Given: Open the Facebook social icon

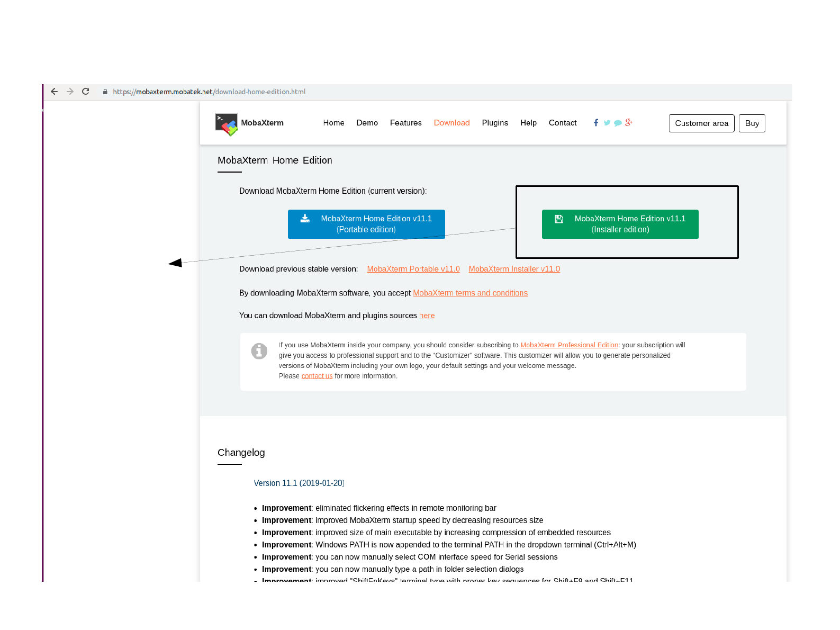Looking at the screenshot, I should 596,123.
